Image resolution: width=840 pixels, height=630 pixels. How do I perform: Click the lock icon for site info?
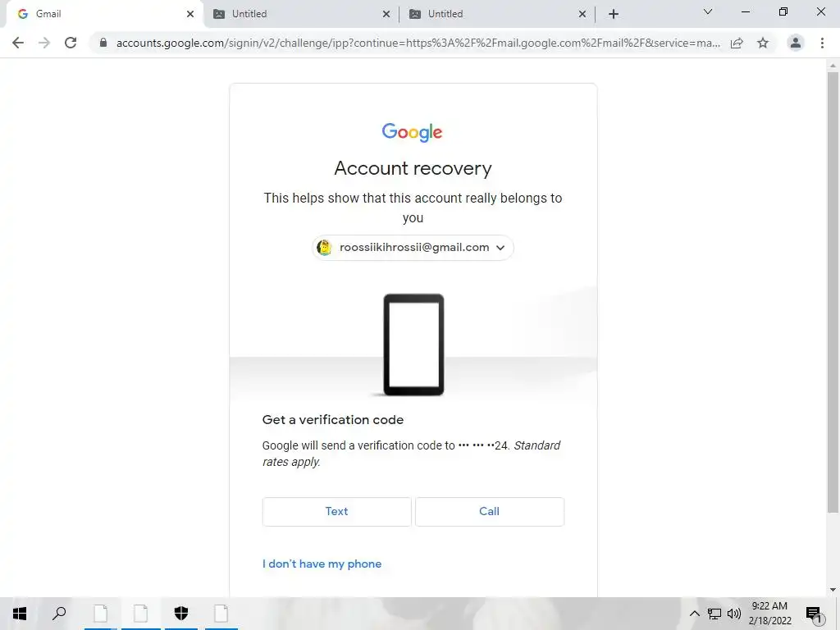(x=103, y=43)
